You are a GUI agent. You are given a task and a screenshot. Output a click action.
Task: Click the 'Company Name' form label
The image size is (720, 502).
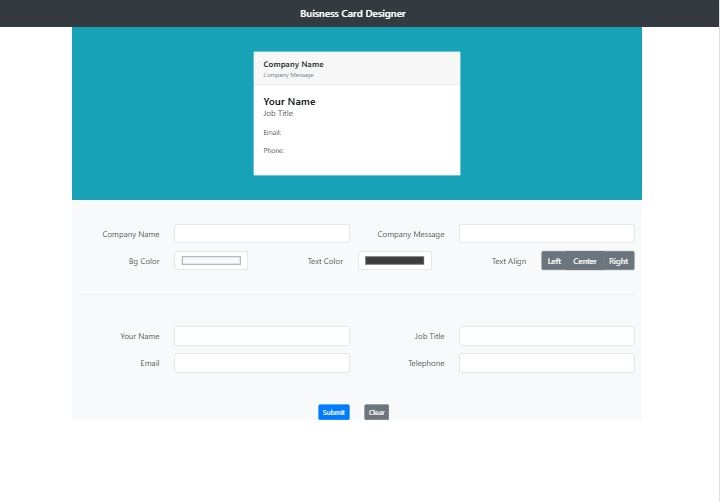coord(131,234)
